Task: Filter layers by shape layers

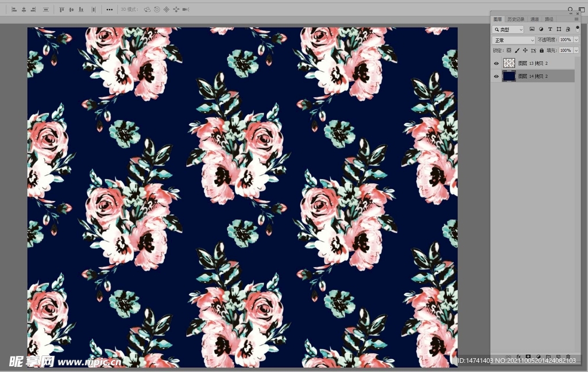Action: coord(559,29)
